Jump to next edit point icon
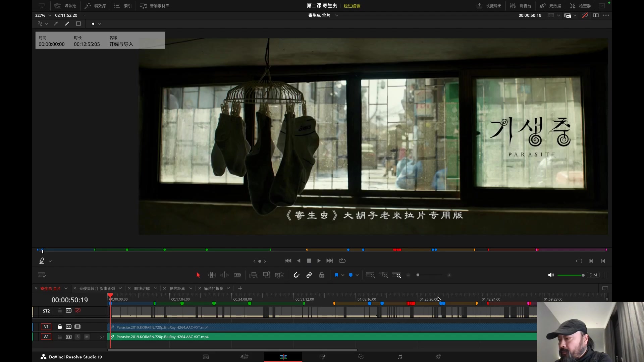The image size is (644, 362). (x=591, y=261)
